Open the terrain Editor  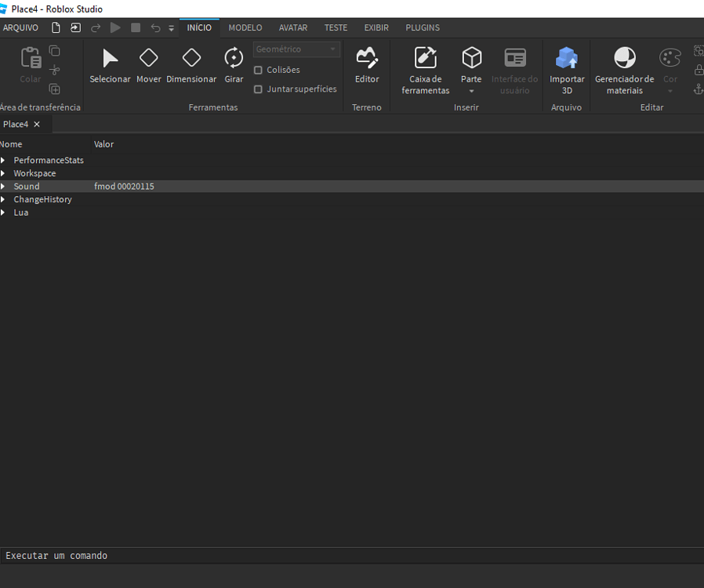(366, 66)
